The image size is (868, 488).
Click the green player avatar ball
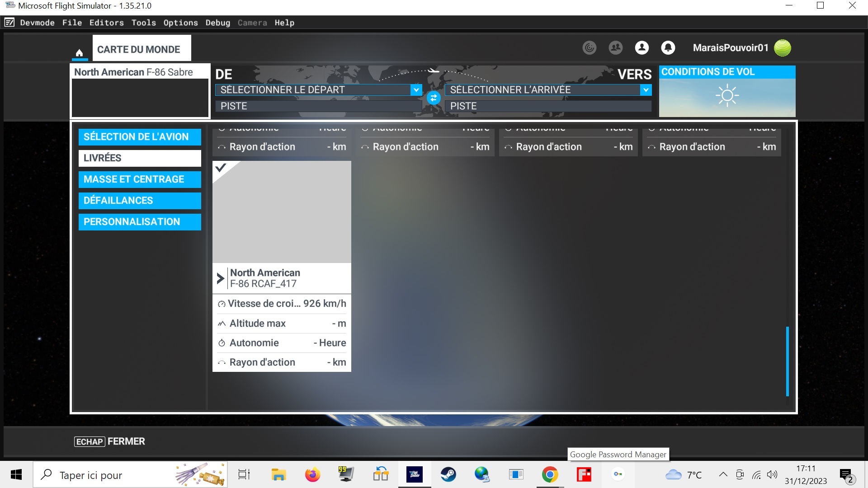tap(782, 48)
